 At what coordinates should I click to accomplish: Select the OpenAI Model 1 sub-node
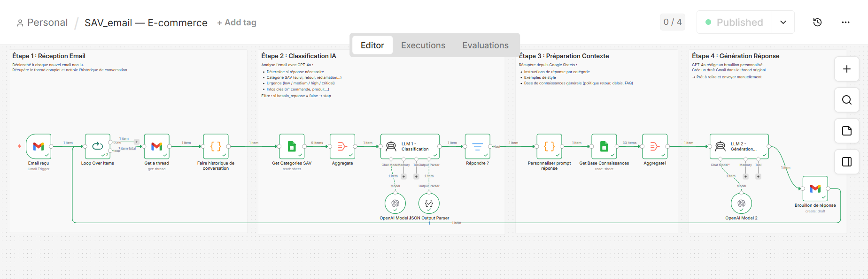coord(395,204)
